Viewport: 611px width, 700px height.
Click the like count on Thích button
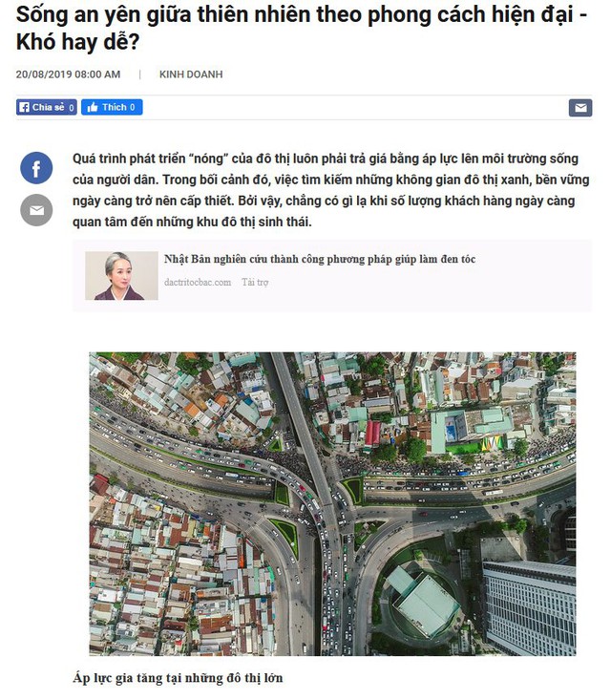132,107
